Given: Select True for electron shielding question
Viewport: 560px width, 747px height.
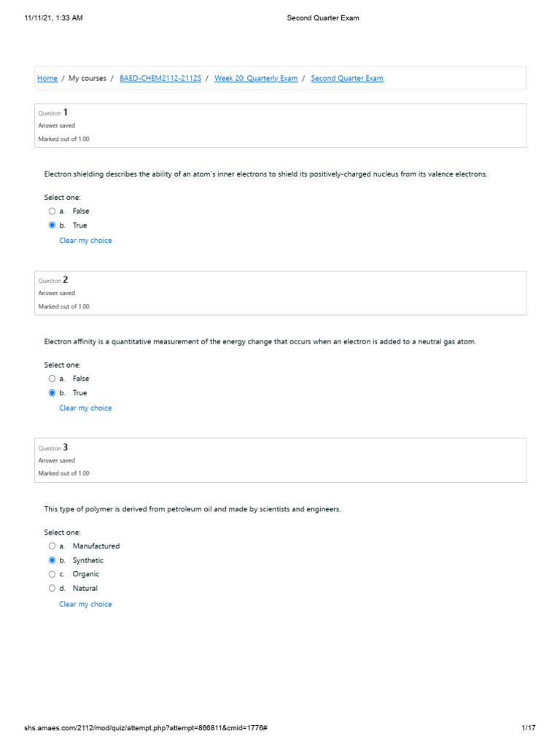Looking at the screenshot, I should [52, 225].
